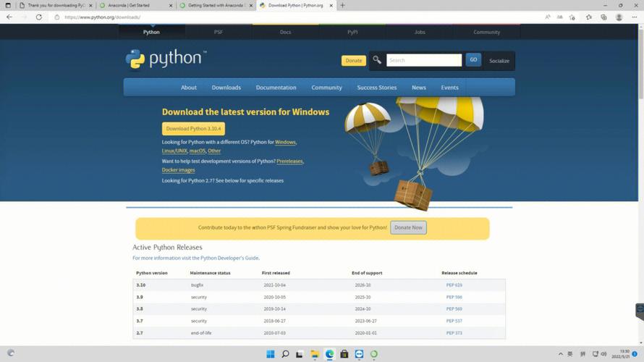Open PEP 373 release schedule link
The image size is (644, 362).
point(454,333)
